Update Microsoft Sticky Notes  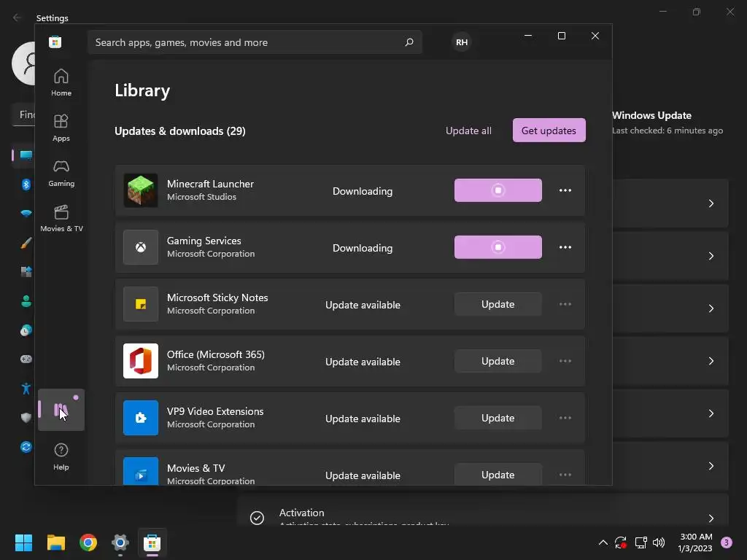tap(498, 304)
